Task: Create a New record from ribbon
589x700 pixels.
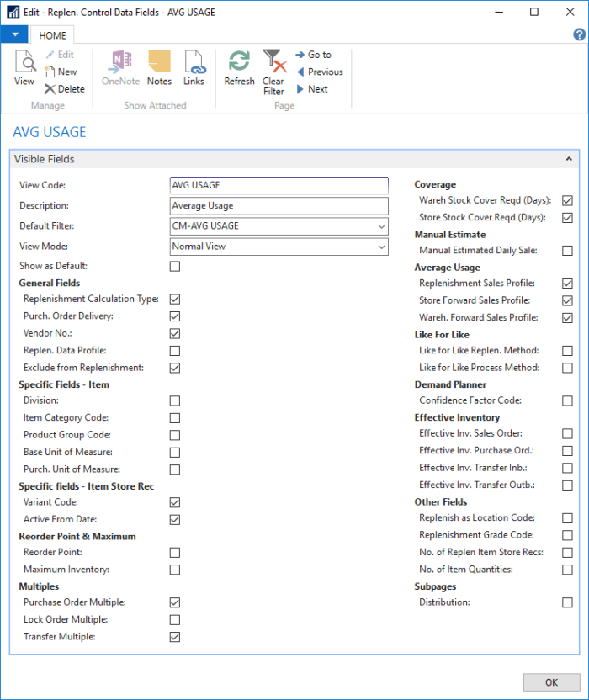Action: coord(61,72)
